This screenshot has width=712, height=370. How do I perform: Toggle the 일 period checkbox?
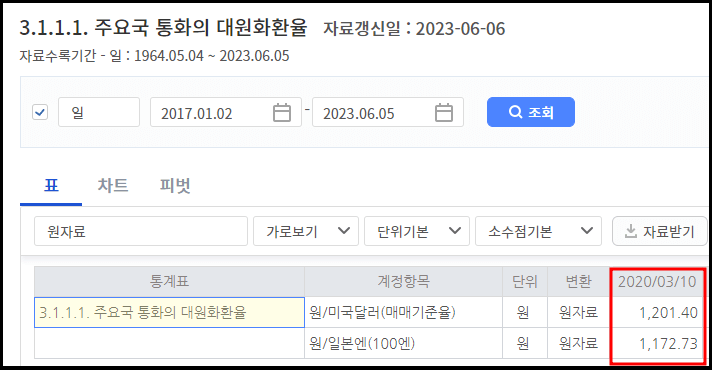click(x=40, y=112)
